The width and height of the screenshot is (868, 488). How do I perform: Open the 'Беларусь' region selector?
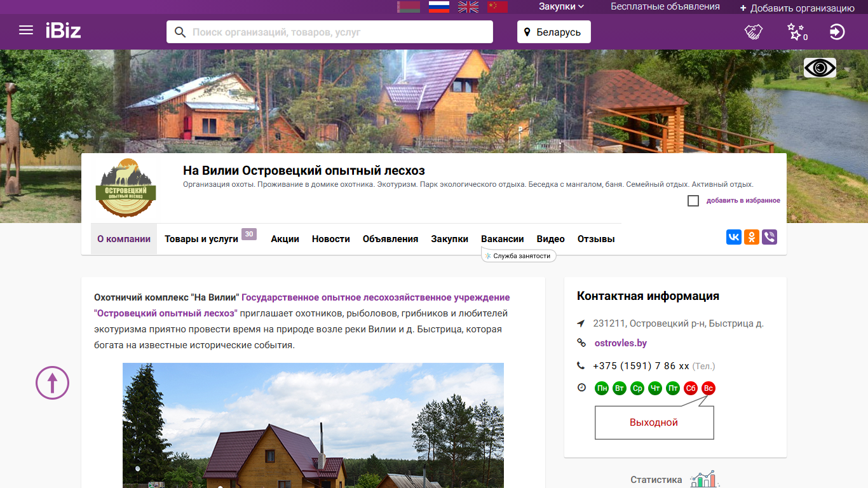pyautogui.click(x=554, y=32)
